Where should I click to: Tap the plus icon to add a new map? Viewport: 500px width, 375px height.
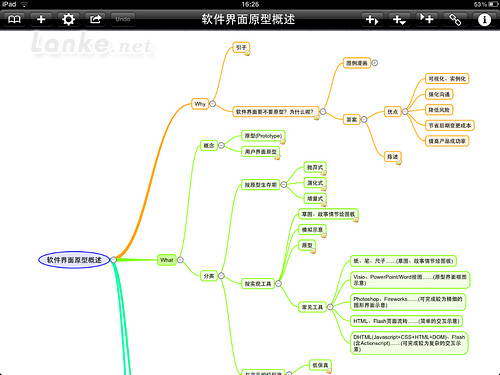click(41, 19)
